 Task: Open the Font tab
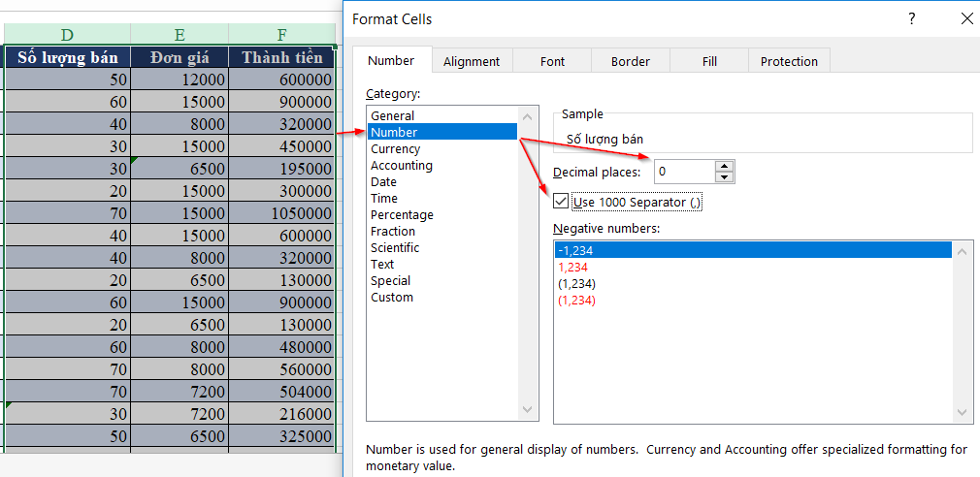click(x=552, y=61)
